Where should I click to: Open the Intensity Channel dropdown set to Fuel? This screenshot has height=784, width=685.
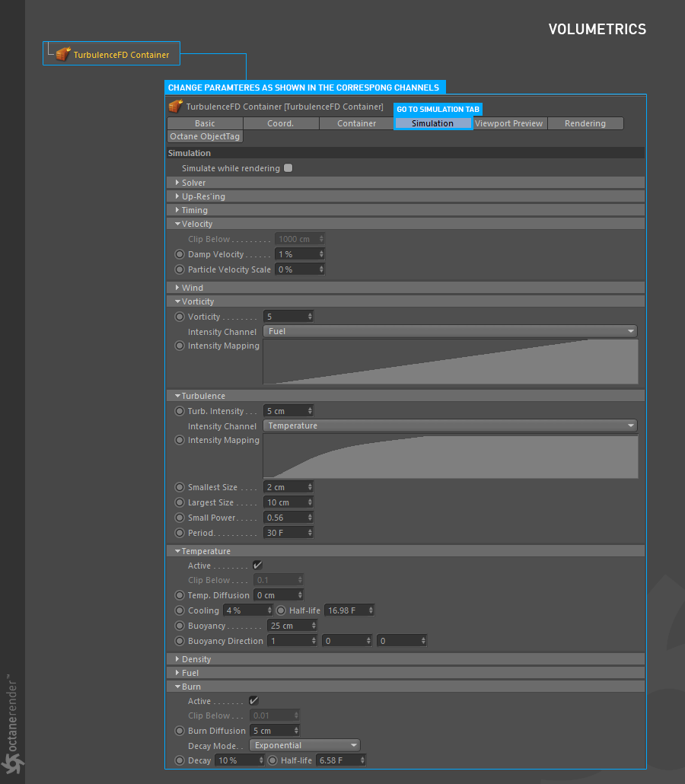click(x=451, y=331)
